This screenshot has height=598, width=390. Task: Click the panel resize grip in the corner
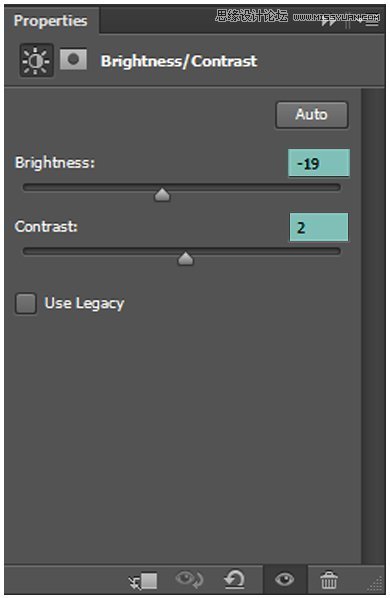pos(376,584)
